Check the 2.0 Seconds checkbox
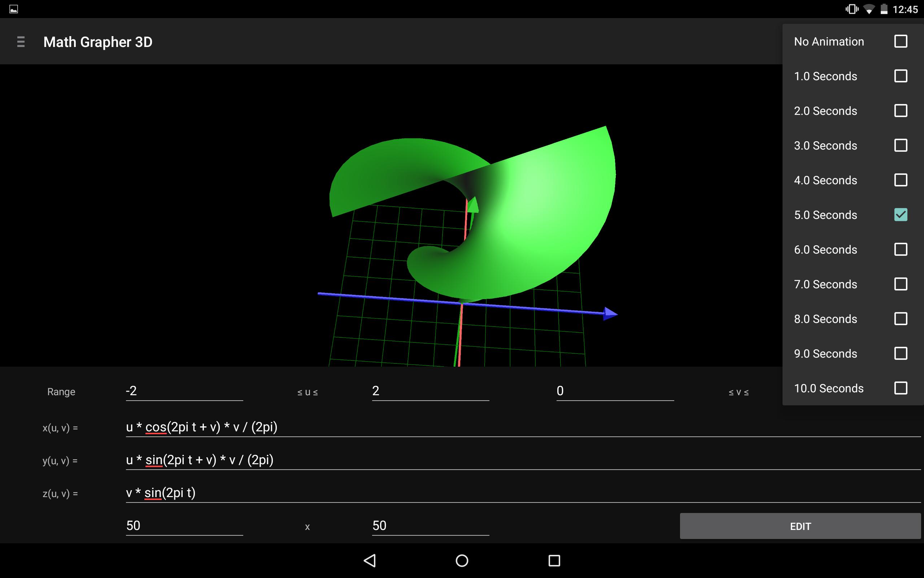 click(x=901, y=111)
